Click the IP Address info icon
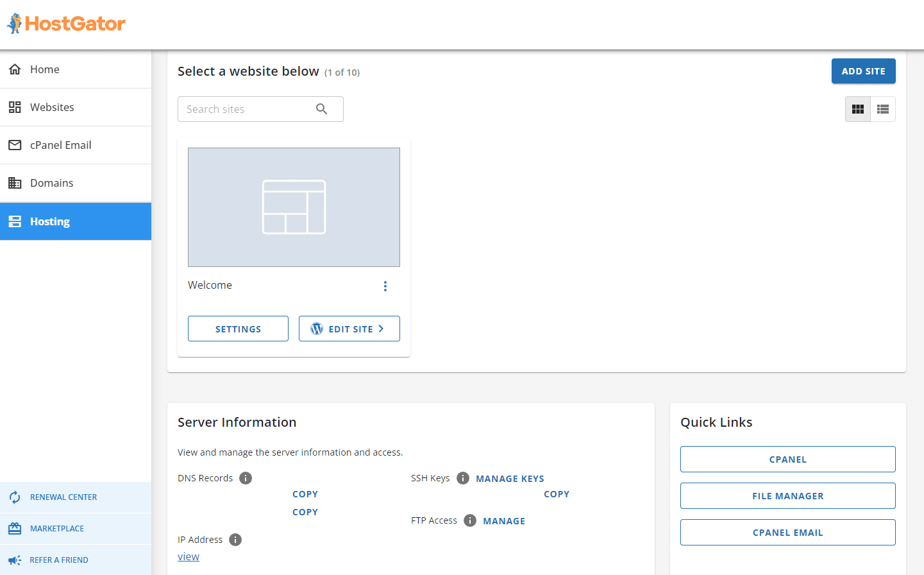924x575 pixels. 235,540
